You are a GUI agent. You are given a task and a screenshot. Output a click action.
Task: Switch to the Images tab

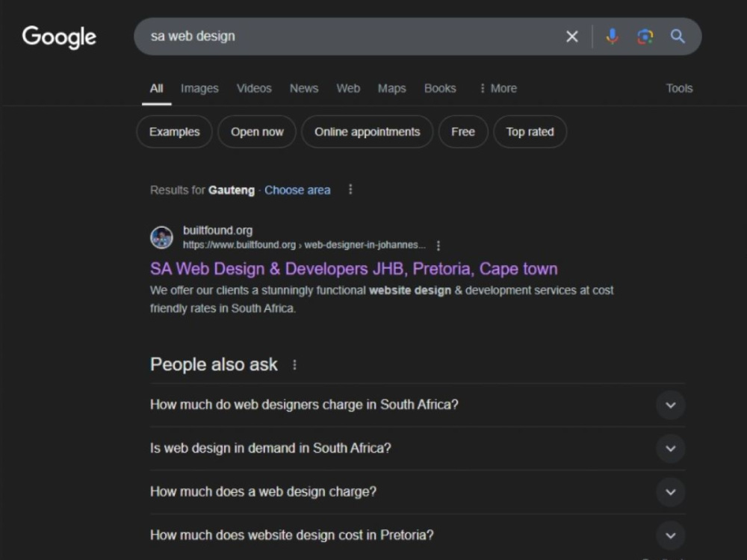point(199,89)
